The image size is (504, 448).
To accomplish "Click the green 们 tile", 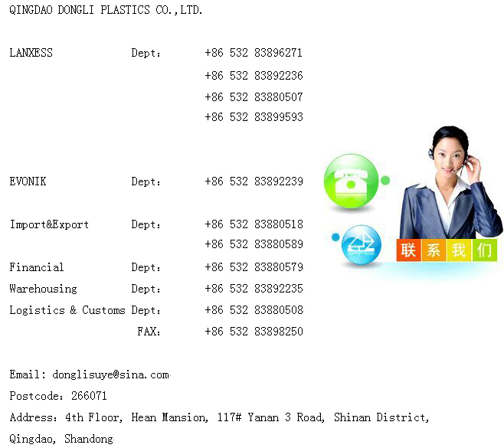I will [x=484, y=250].
